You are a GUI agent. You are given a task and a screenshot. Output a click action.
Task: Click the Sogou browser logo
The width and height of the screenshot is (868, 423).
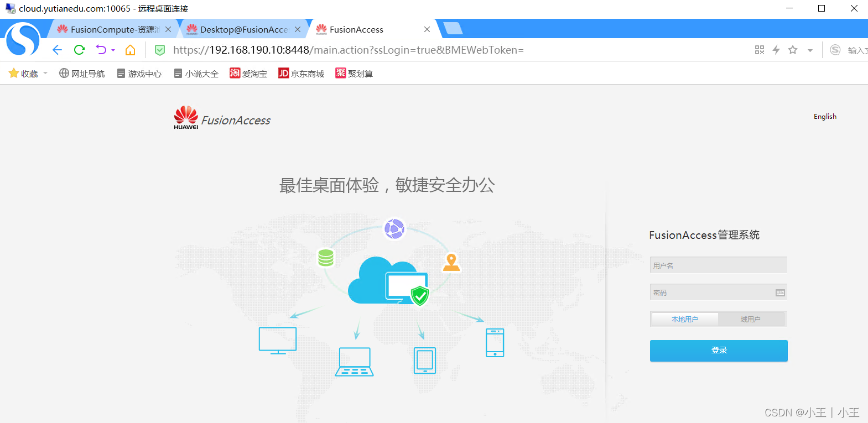pos(23,39)
